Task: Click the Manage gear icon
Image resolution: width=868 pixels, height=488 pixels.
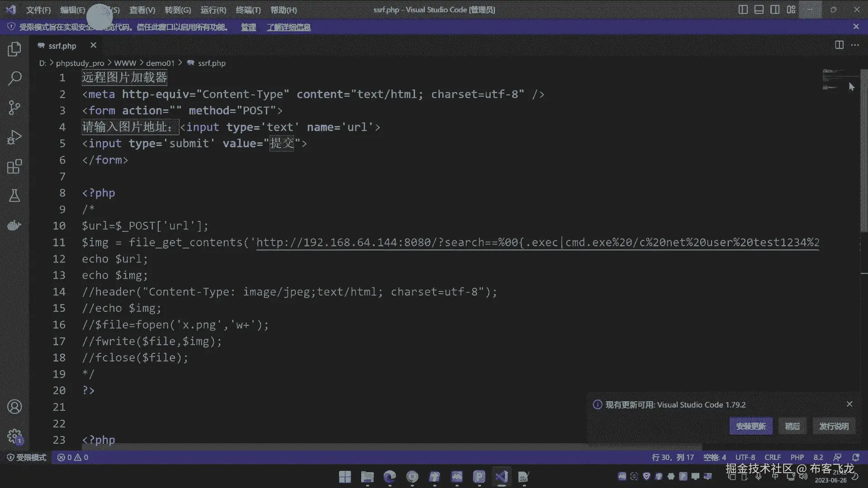Action: click(14, 436)
